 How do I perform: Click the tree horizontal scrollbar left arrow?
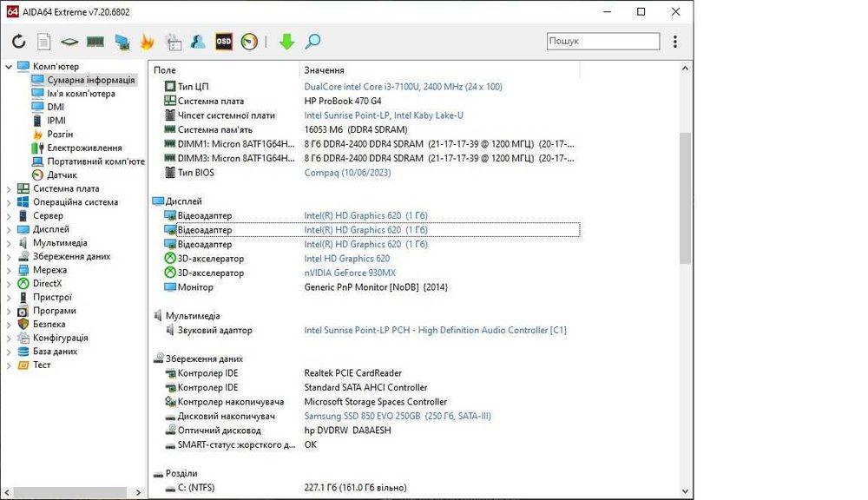click(7, 492)
